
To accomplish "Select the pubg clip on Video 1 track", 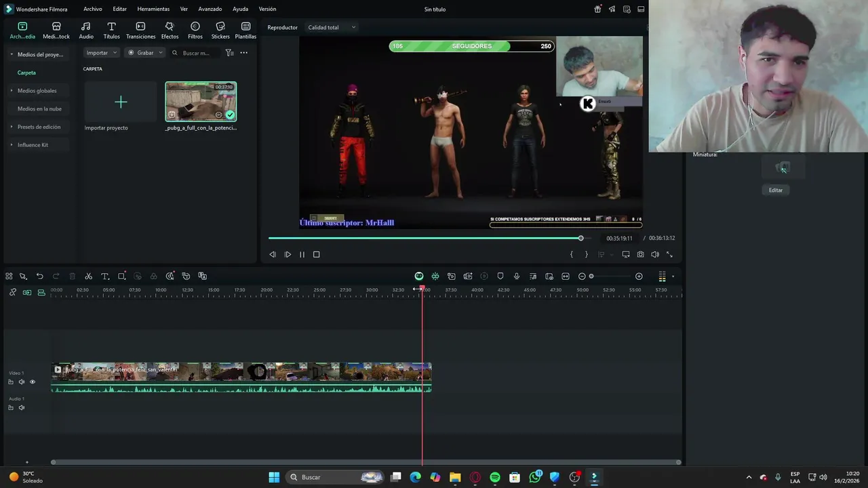I will tap(241, 378).
